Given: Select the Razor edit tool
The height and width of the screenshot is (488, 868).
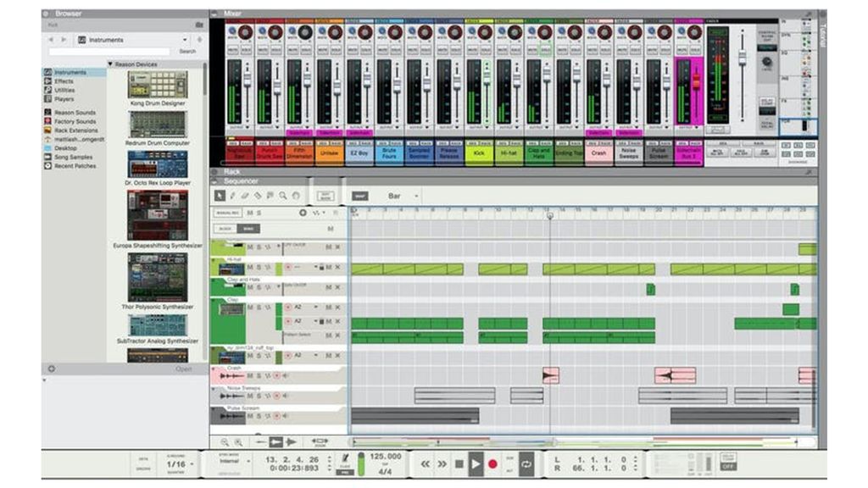Looking at the screenshot, I should pos(257,195).
